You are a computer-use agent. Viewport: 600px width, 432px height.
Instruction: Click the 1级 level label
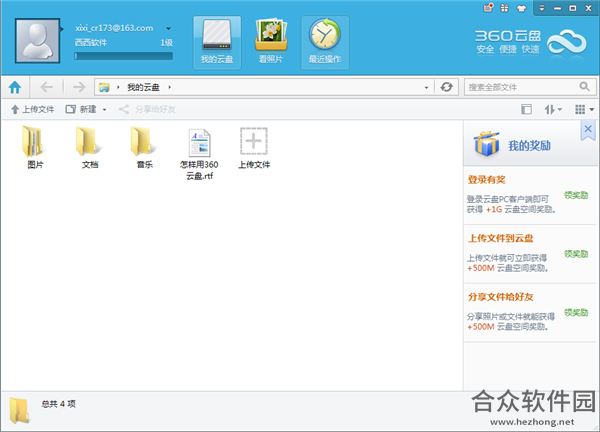(166, 42)
